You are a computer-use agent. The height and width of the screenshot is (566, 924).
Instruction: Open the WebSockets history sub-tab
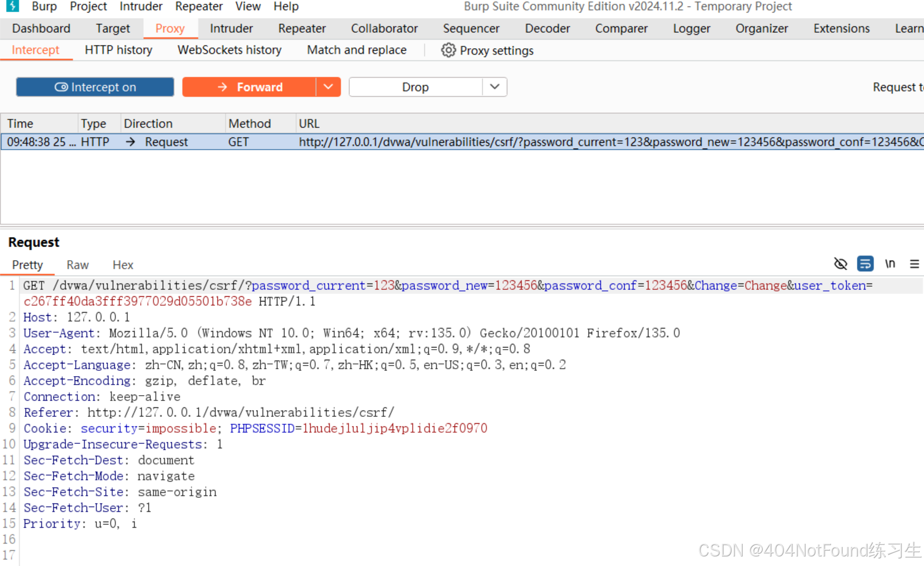(229, 50)
